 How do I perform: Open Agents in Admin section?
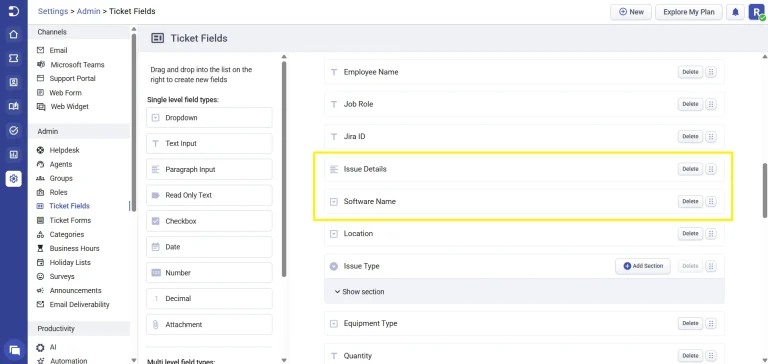pyautogui.click(x=61, y=164)
